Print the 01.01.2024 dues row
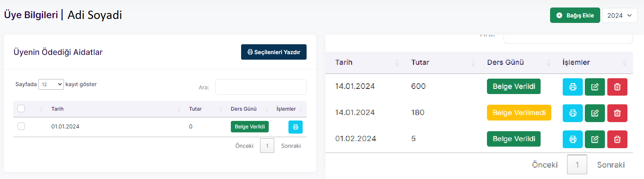This screenshot has width=644, height=179. [x=296, y=127]
